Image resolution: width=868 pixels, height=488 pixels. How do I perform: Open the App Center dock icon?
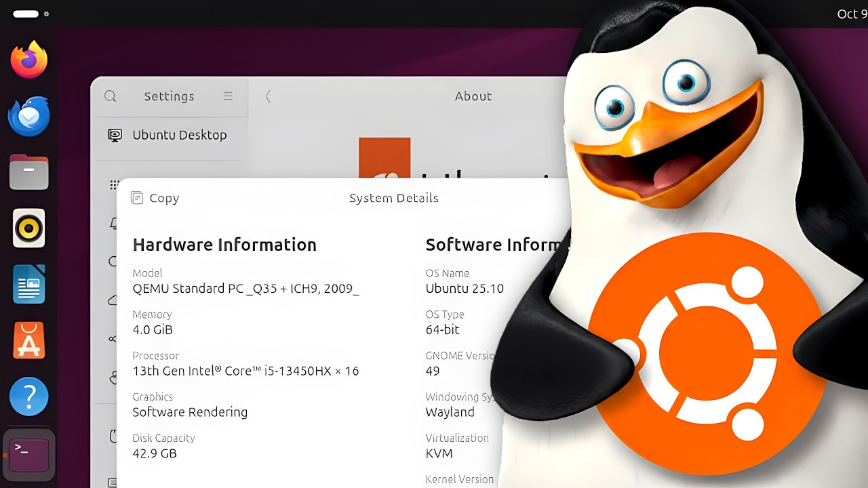coord(29,340)
